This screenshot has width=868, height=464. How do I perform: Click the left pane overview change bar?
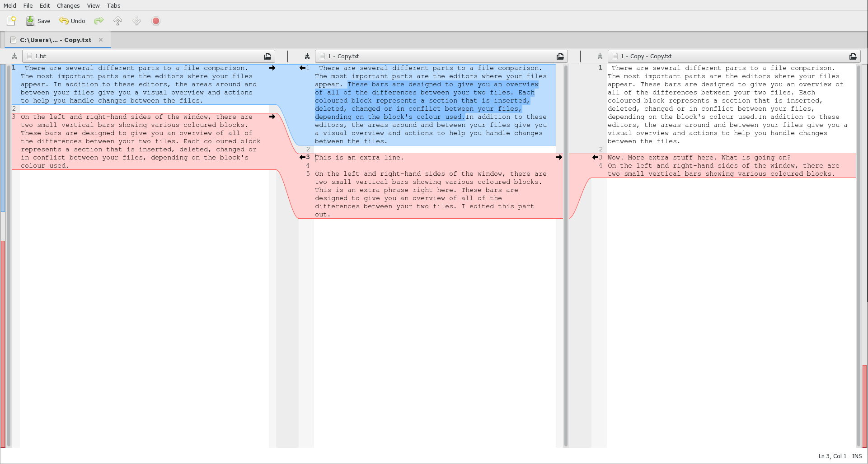click(x=3, y=256)
